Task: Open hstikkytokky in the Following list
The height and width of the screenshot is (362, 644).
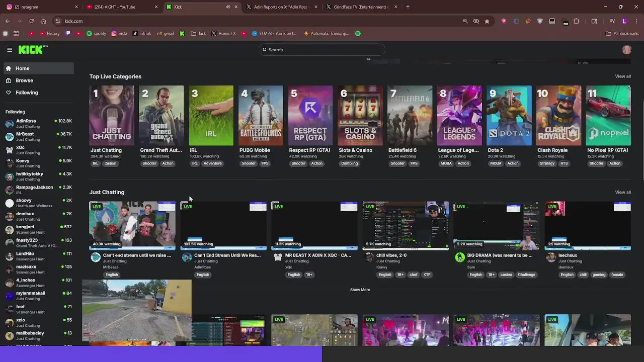Action: 38,176
